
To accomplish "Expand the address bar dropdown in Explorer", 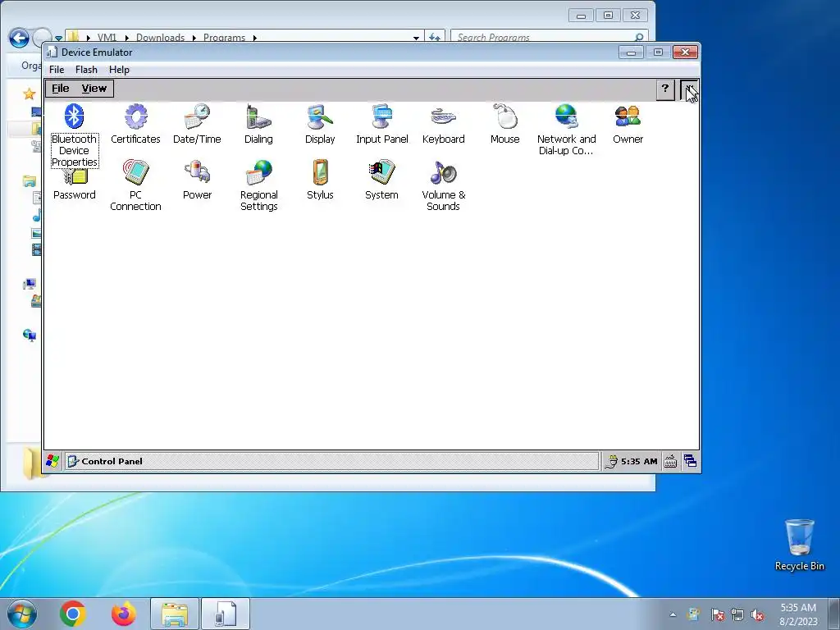I will (x=416, y=38).
